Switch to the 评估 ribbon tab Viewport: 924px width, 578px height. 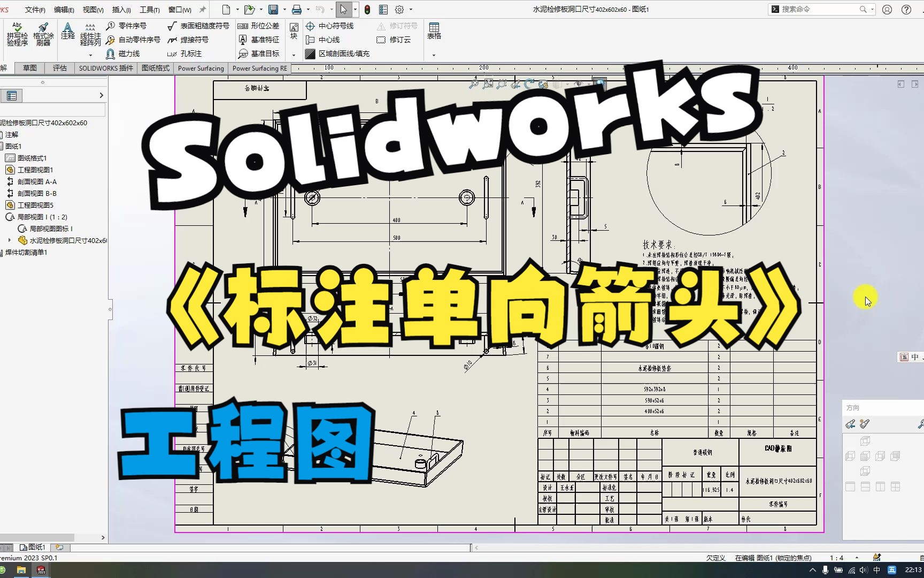click(x=60, y=68)
